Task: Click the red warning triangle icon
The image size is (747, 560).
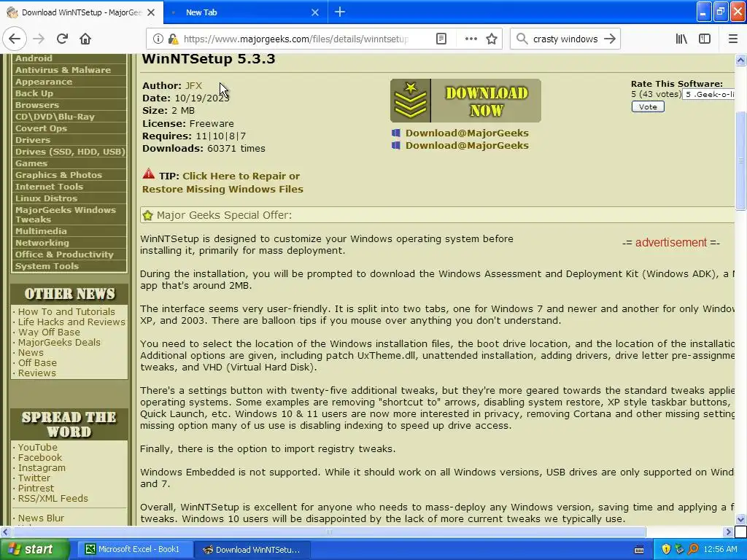Action: 149,174
